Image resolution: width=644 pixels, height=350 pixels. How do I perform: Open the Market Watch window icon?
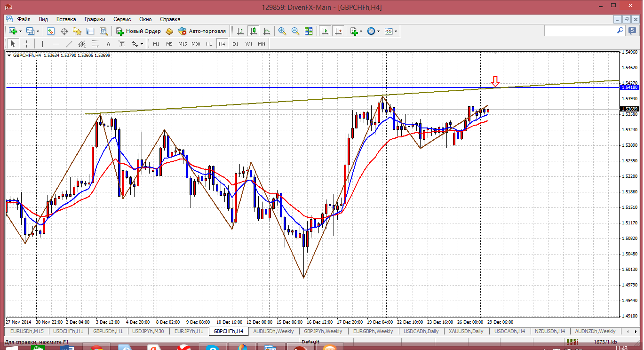click(x=51, y=31)
